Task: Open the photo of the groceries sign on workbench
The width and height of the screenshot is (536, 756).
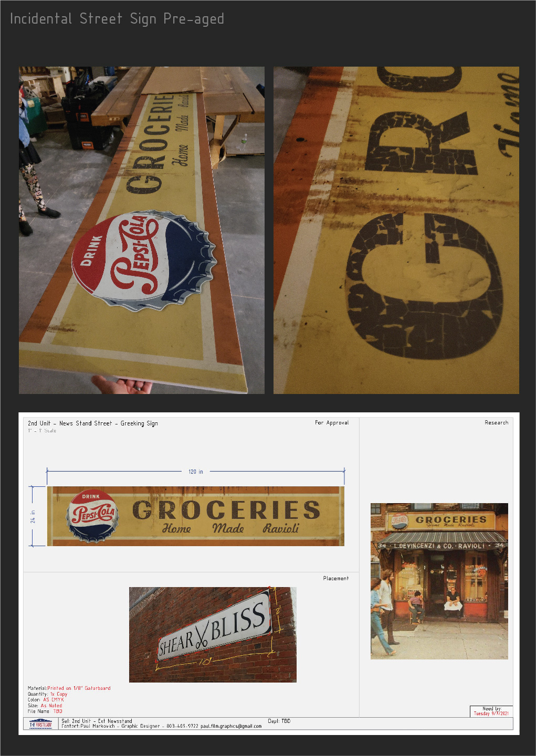Action: pyautogui.click(x=142, y=230)
